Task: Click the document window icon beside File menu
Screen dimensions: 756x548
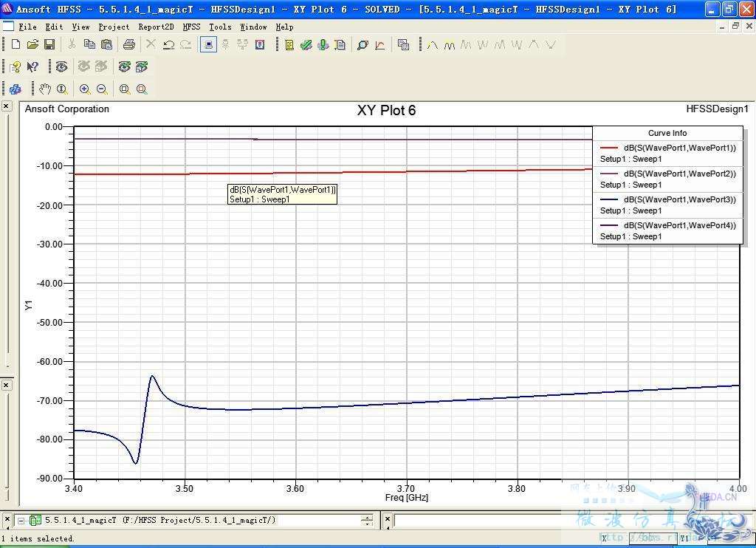Action: (x=8, y=26)
